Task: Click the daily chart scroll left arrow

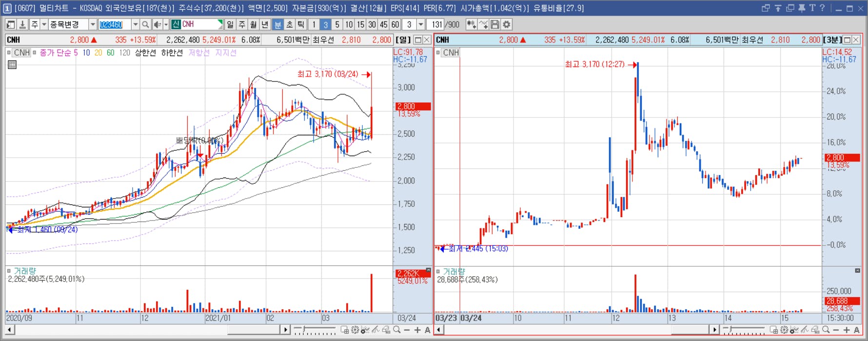Action: (x=9, y=330)
